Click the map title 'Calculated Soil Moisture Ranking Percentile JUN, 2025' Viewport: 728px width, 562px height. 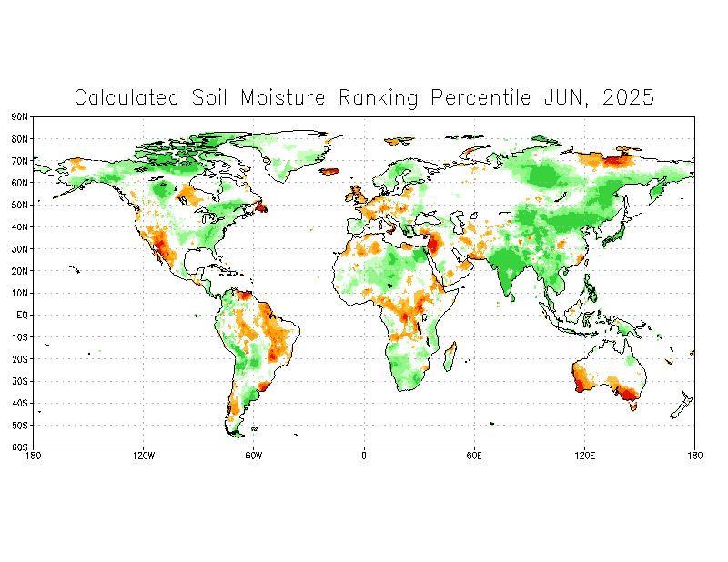tap(364, 97)
